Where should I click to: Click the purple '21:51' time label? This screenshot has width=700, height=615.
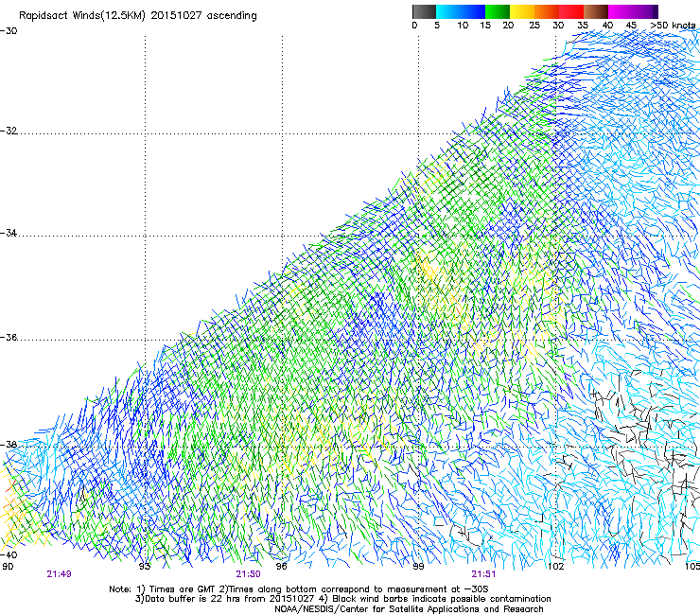[x=483, y=574]
